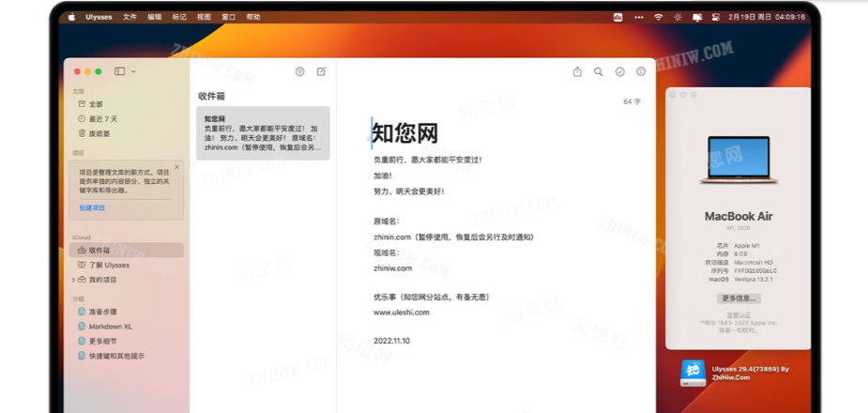
Task: Click the leftmost square menu bar extra icon
Action: point(617,17)
